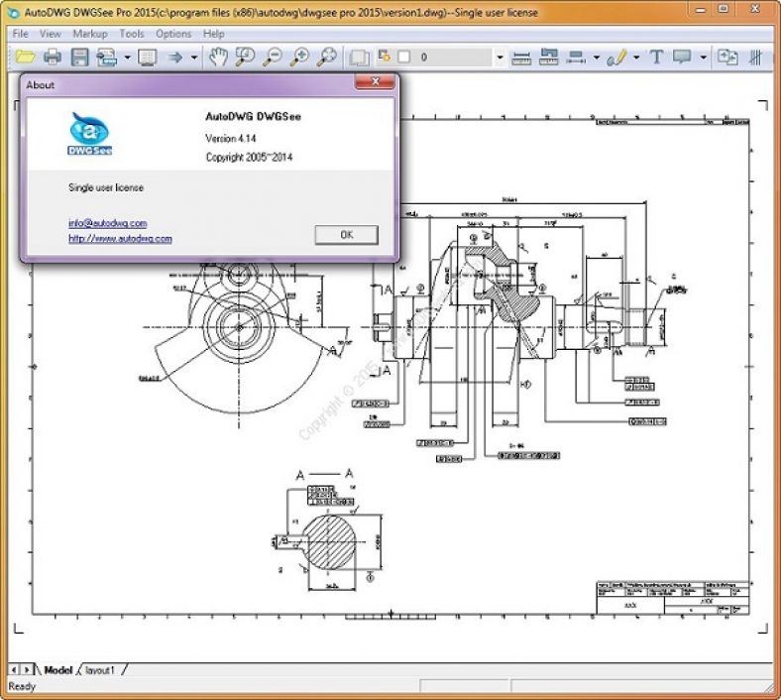
Task: Open a drawing file with folder icon
Action: (25, 57)
